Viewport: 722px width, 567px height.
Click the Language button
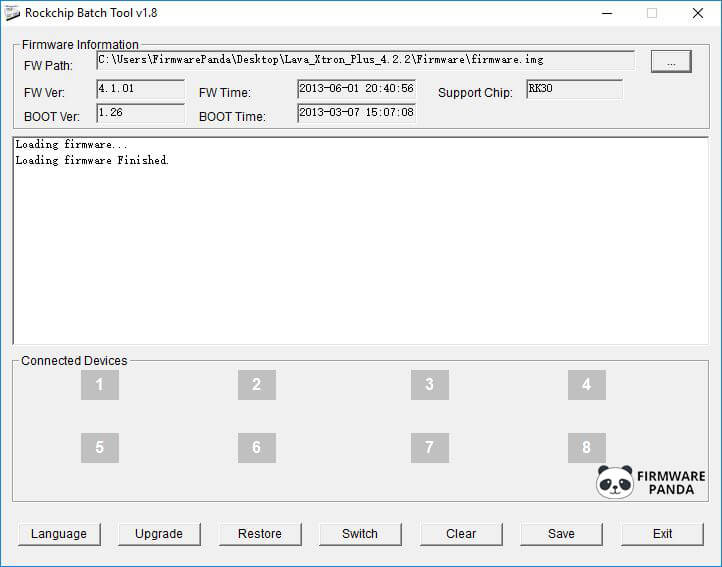59,534
